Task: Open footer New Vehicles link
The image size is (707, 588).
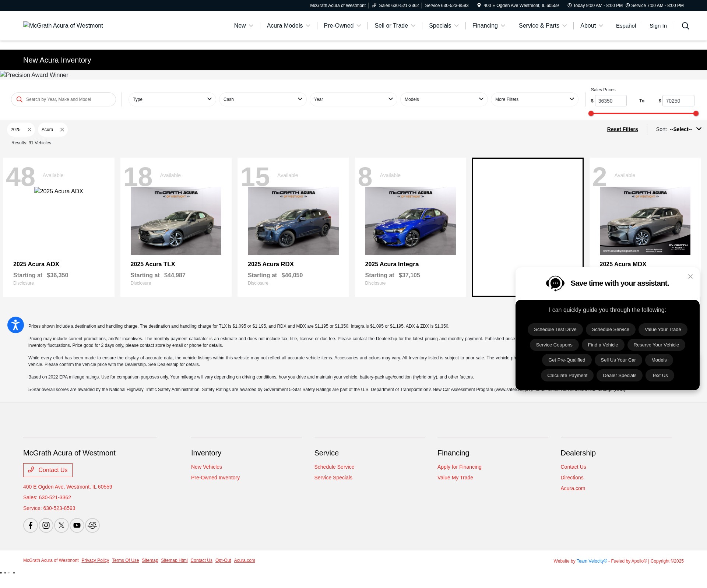Action: point(207,467)
